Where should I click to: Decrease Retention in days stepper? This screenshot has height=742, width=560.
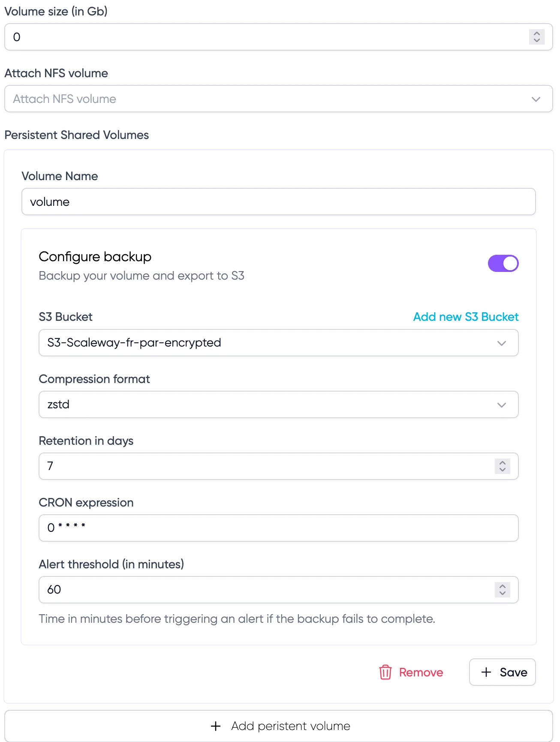503,470
